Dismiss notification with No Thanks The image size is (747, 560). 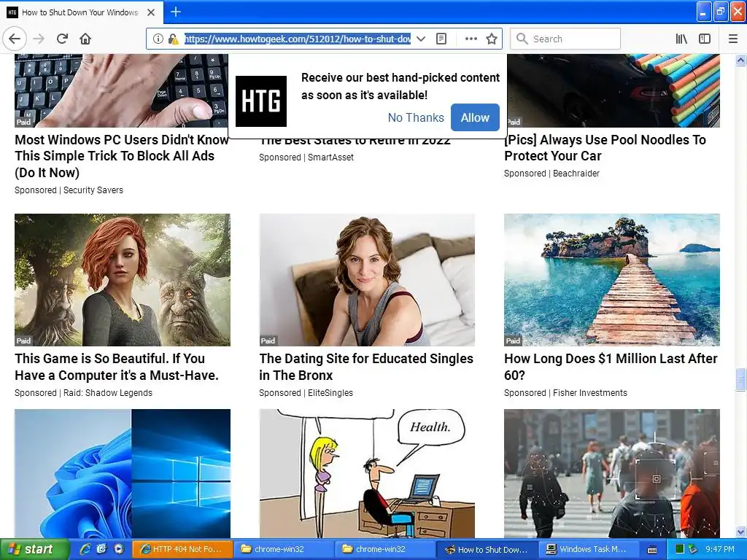click(416, 117)
